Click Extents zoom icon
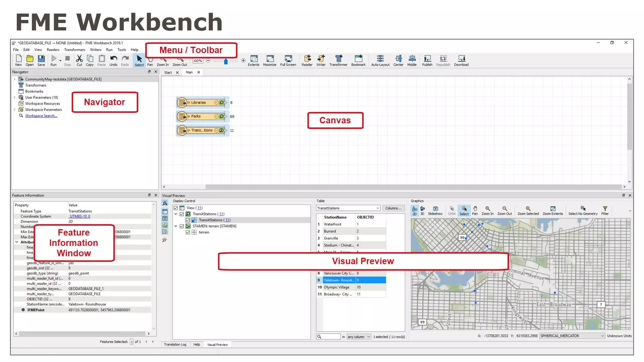This screenshot has height=362, width=644. pyautogui.click(x=253, y=60)
